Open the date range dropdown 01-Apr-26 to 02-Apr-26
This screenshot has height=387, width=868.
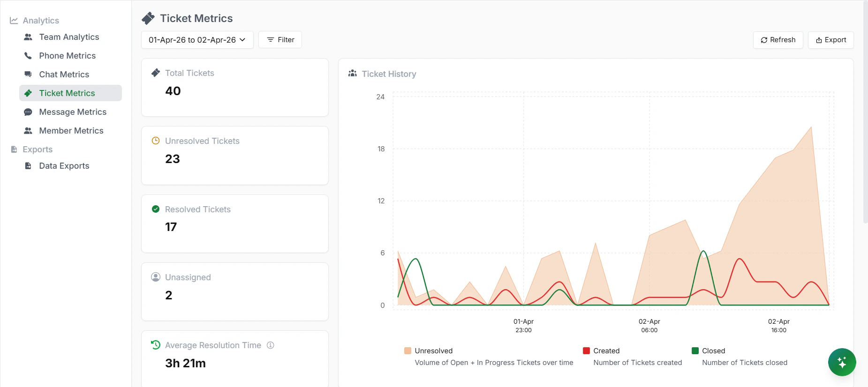point(197,40)
